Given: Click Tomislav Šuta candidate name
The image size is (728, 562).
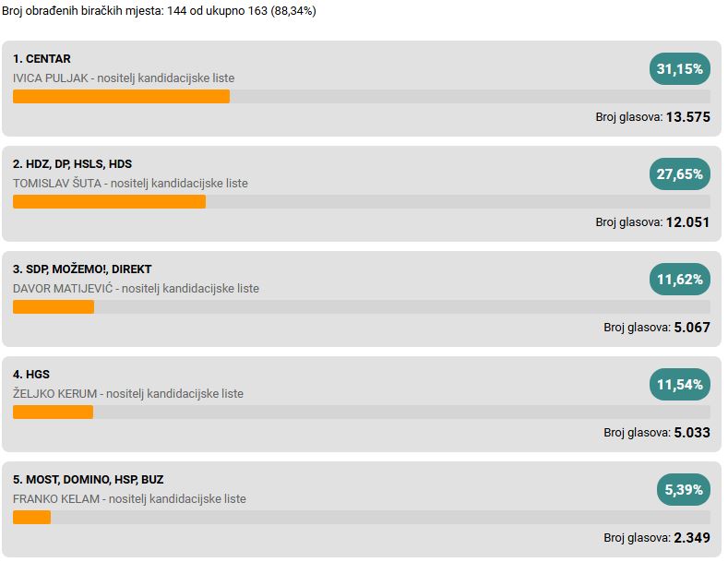Looking at the screenshot, I should [57, 184].
